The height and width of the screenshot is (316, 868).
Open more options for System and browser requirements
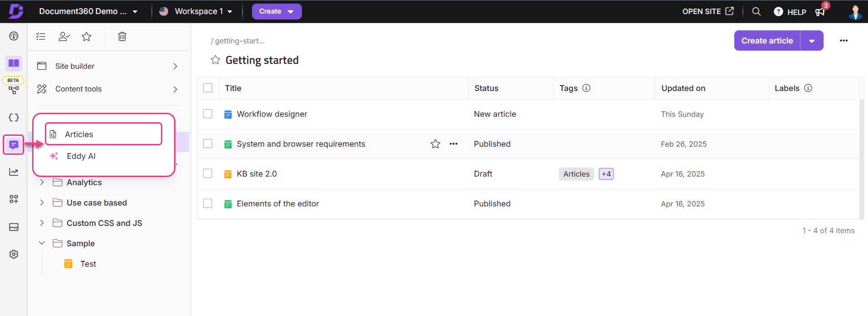tap(454, 144)
